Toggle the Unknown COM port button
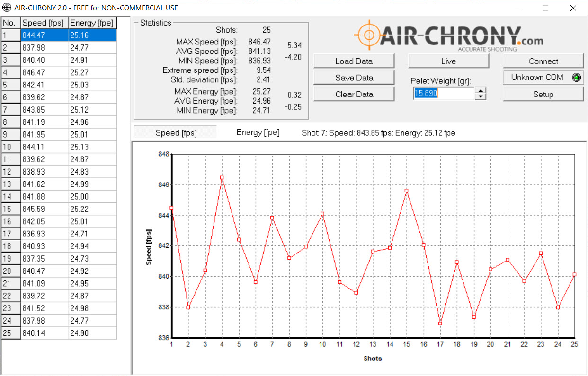The image size is (588, 376). 543,78
